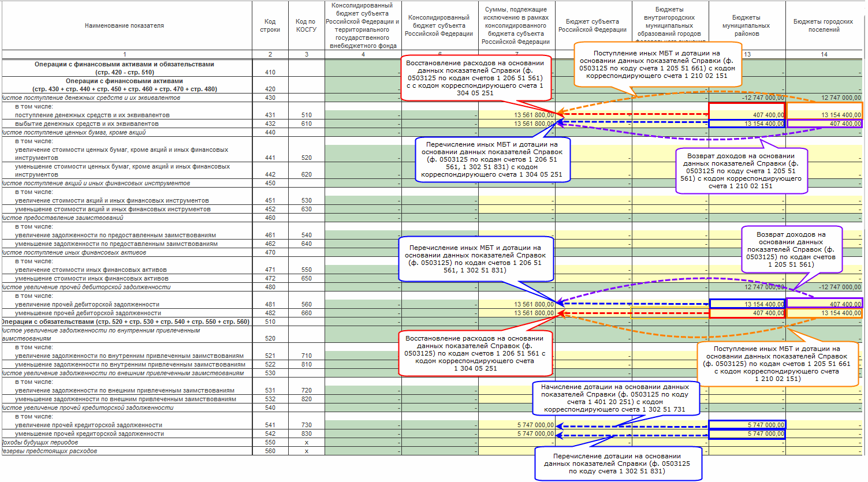
Task: Select header 'Бюджеты городских поселений'
Action: pos(824,25)
